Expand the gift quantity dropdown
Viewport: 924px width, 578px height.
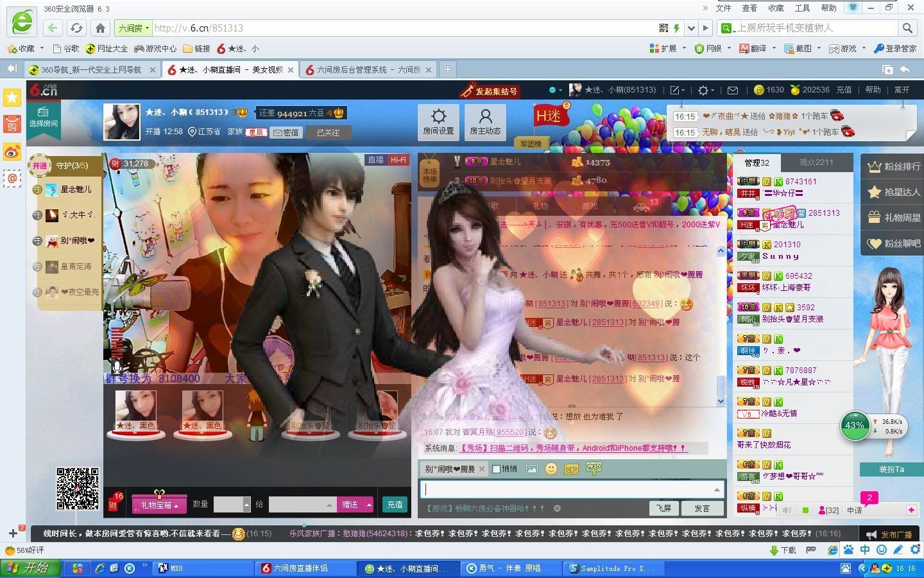[x=246, y=505]
